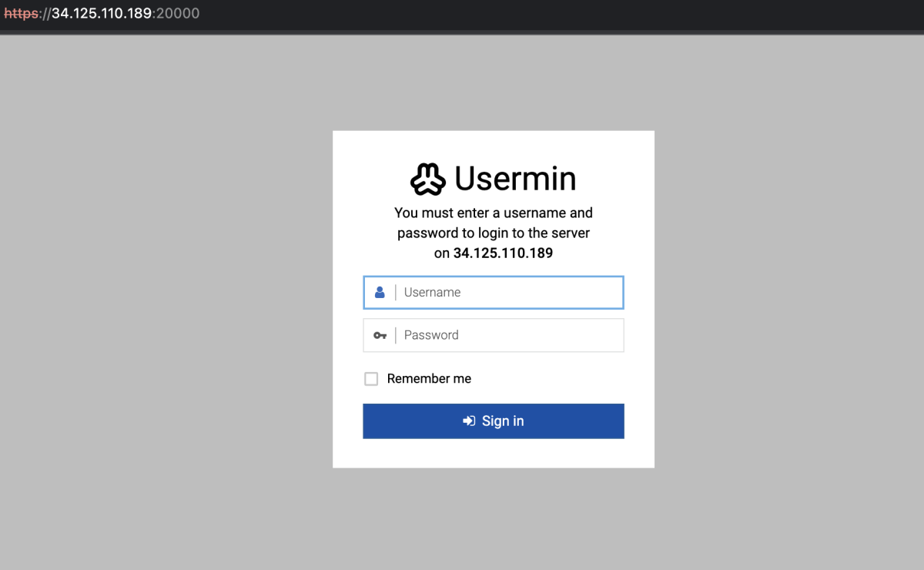Click blank white area below Sign in button
Image resolution: width=924 pixels, height=570 pixels.
pyautogui.click(x=494, y=453)
